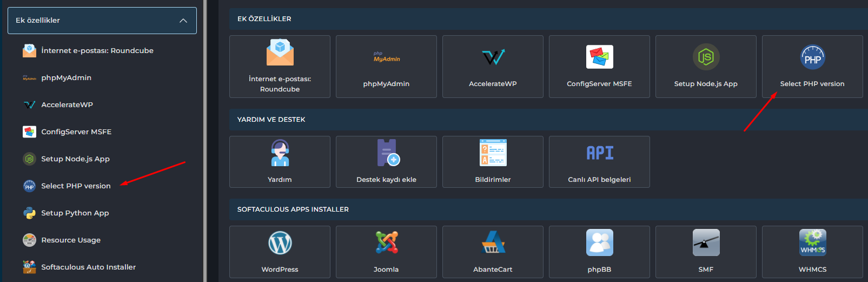
Task: Open AbanteCart installer icon
Action: point(493,242)
